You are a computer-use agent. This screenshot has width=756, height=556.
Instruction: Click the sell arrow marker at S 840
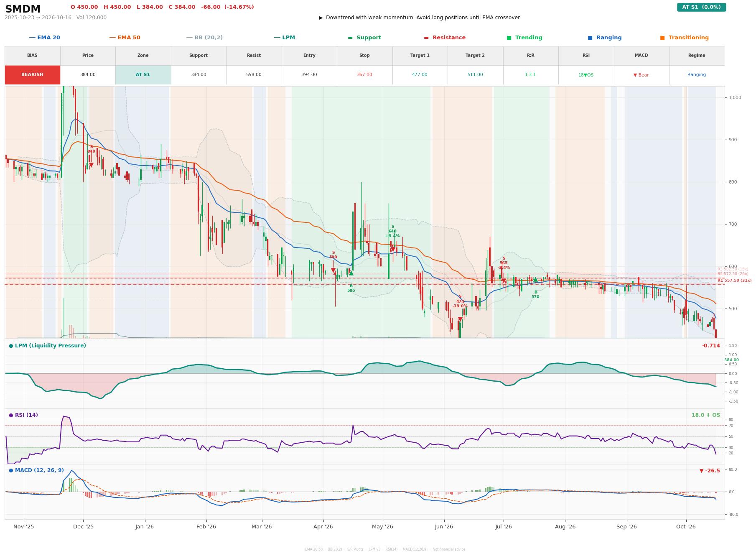click(91, 165)
